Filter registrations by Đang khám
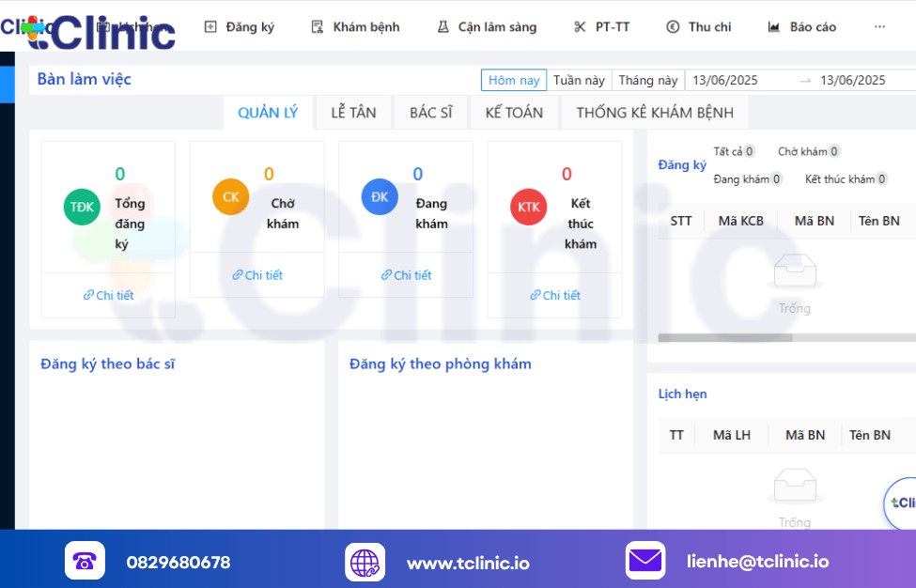 (748, 179)
